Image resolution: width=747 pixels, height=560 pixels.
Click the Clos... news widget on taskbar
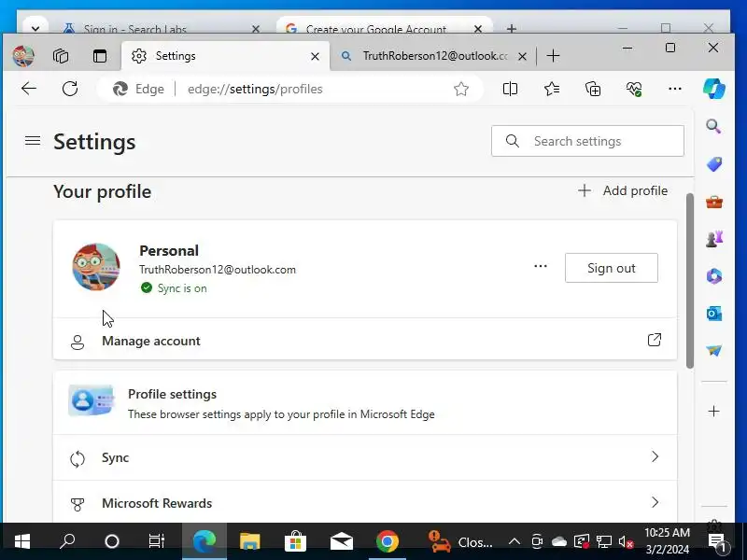click(460, 541)
